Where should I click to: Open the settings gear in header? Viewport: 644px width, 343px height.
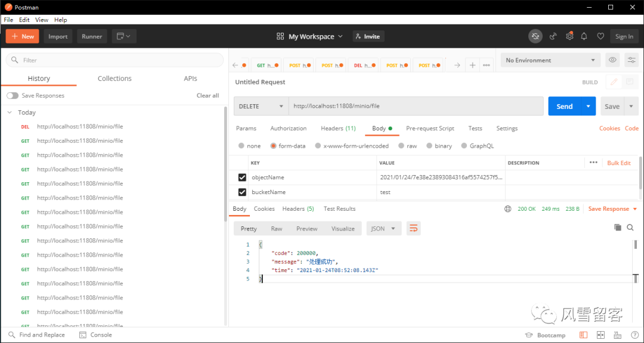569,36
